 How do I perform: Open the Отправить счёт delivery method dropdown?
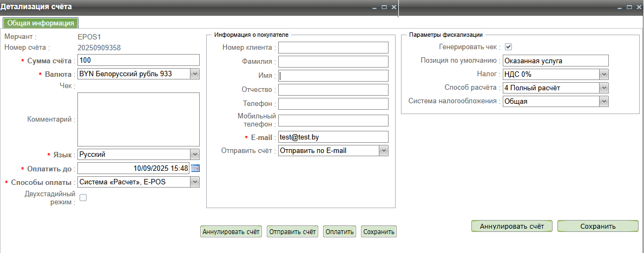coord(383,150)
